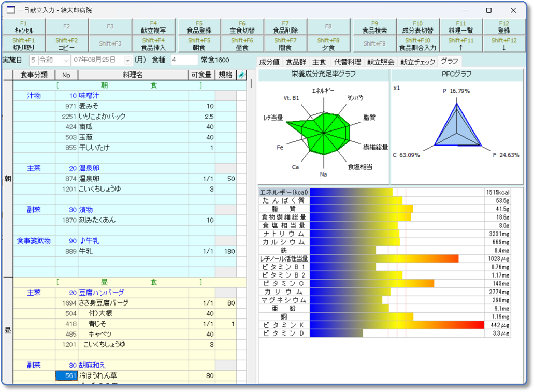
Task: Open the 令和 era dropdown
Action: click(x=65, y=60)
